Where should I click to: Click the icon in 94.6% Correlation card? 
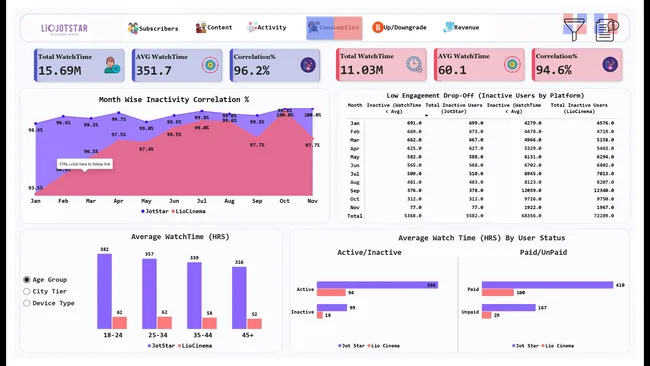(x=610, y=64)
